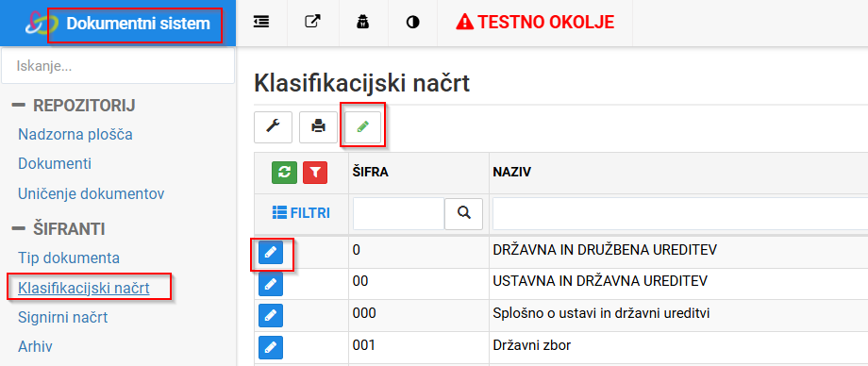The image size is (868, 366).
Task: Click the DRŽAVNA IN DRUŽBENA UREDITEV text
Action: tap(605, 250)
